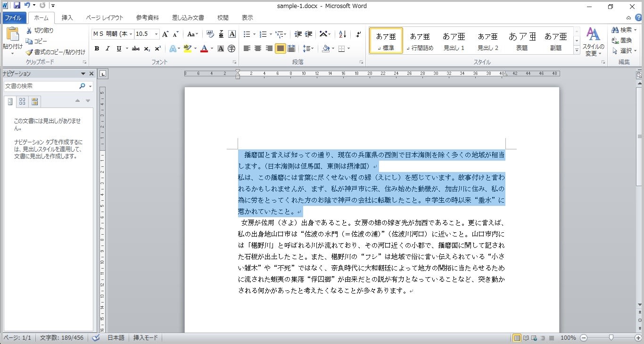Viewport: 644px width, 344px height.
Task: Click the Paste (貼り付け) clipboard icon
Action: (12, 34)
